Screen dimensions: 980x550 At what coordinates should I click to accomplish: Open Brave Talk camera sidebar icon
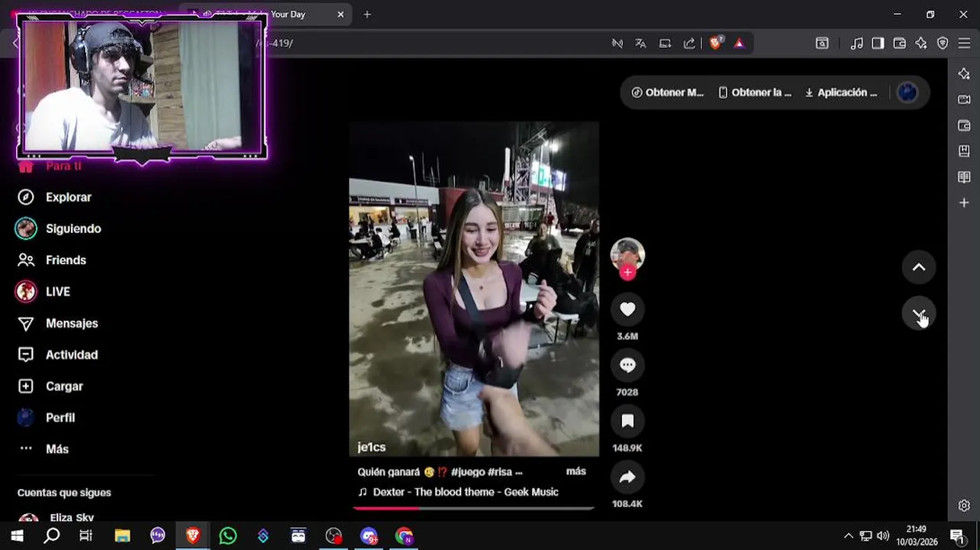(x=964, y=99)
